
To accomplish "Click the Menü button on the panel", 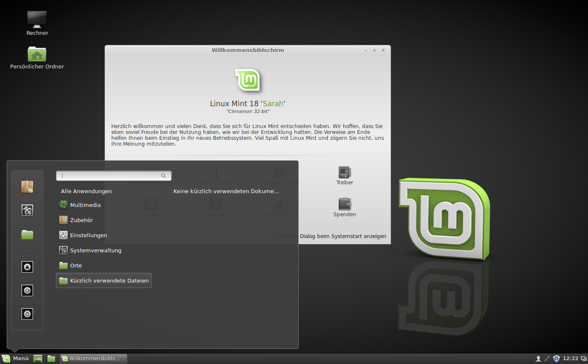I will [16, 359].
